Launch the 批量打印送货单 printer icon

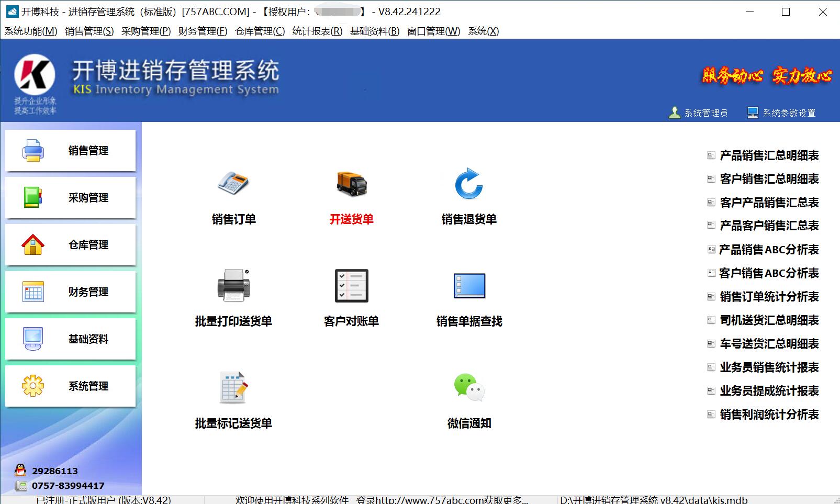(233, 285)
